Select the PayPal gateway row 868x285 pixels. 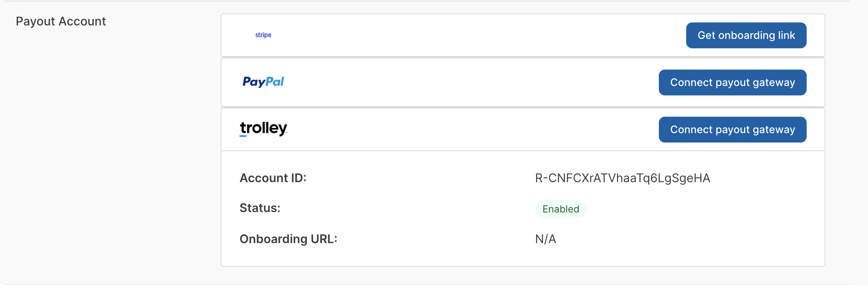pos(449,82)
